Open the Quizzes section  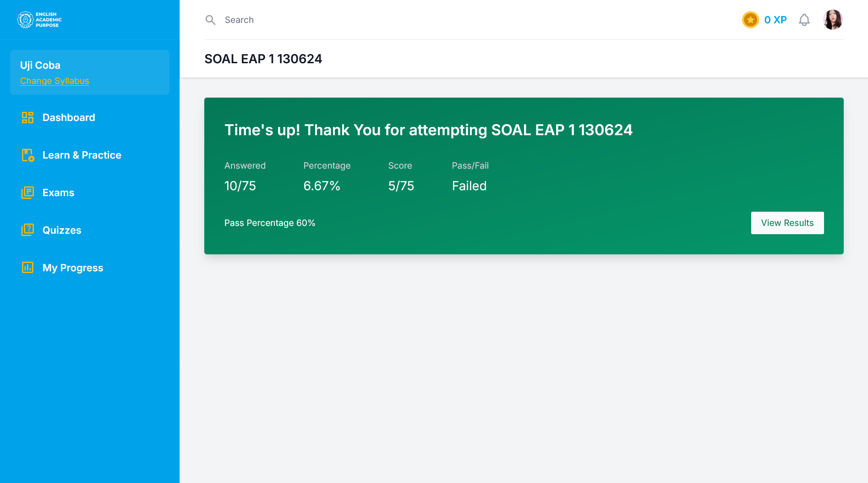coord(62,231)
